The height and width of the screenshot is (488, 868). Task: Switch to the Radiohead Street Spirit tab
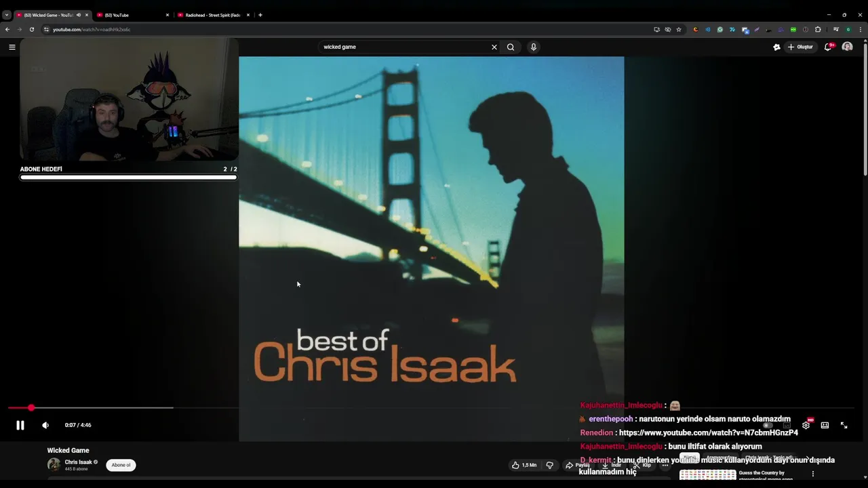[x=213, y=15]
